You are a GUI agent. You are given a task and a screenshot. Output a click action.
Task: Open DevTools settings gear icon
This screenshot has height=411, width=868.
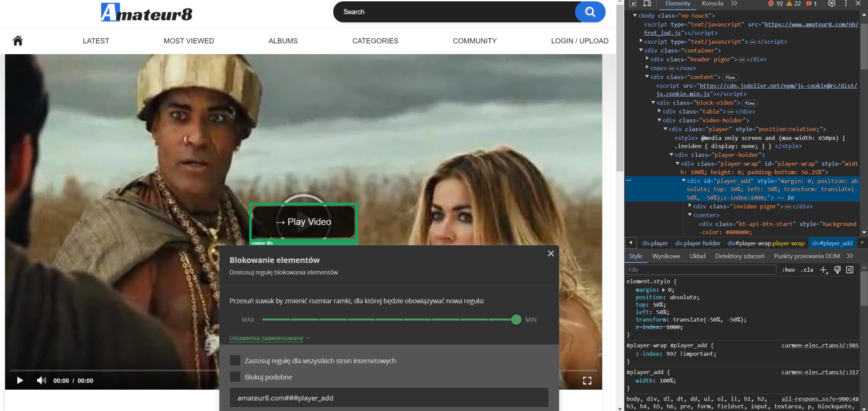point(831,3)
